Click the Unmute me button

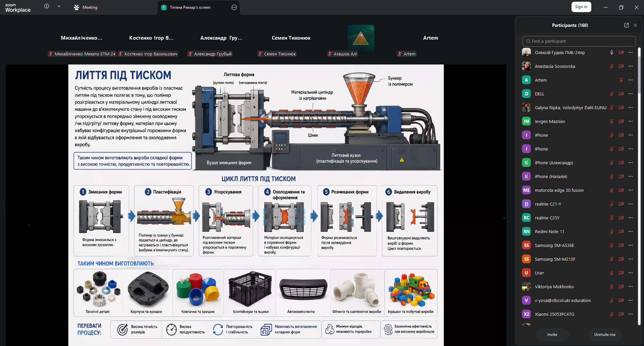tap(605, 335)
